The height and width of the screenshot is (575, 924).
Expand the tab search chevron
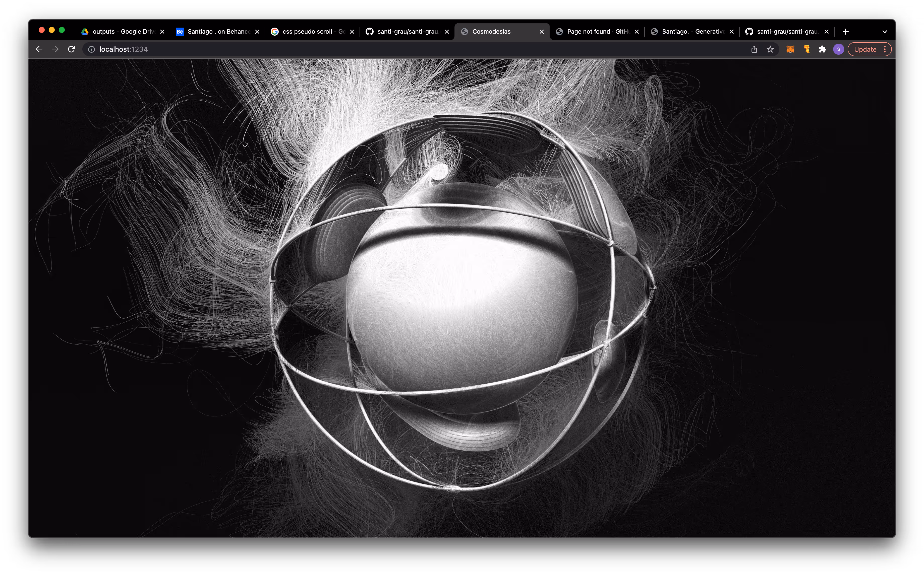click(x=884, y=32)
